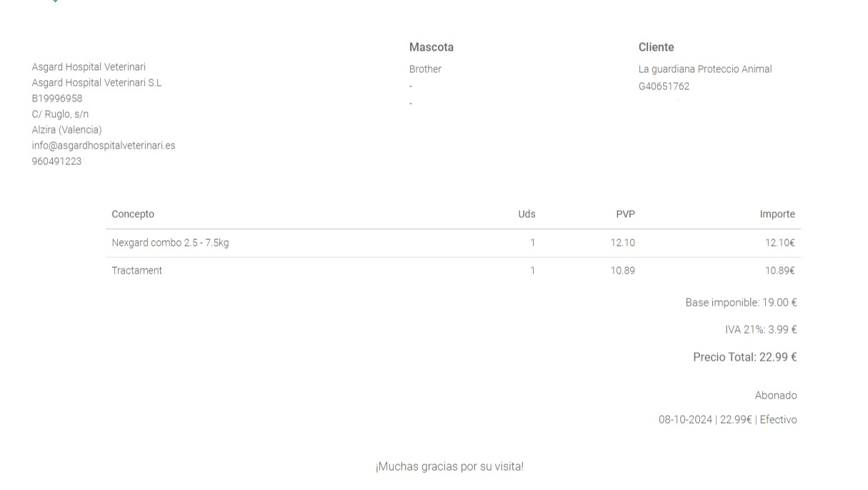This screenshot has height=490, width=868.
Task: Select client name La guardiana Proteccio Animal
Action: [x=705, y=69]
